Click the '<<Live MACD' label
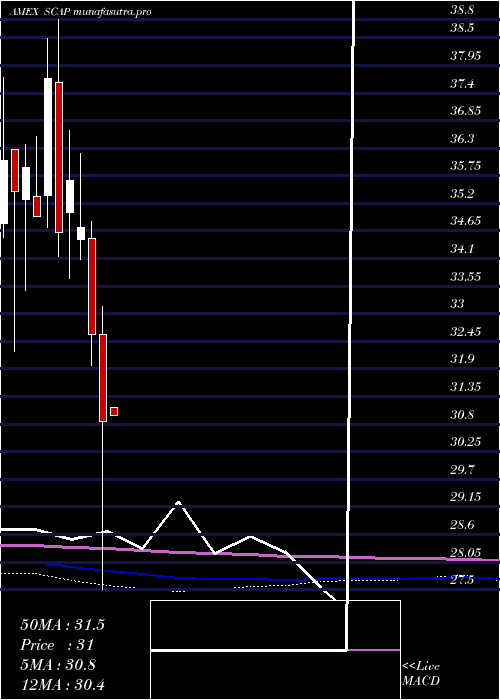The width and height of the screenshot is (500, 700). coord(421,674)
